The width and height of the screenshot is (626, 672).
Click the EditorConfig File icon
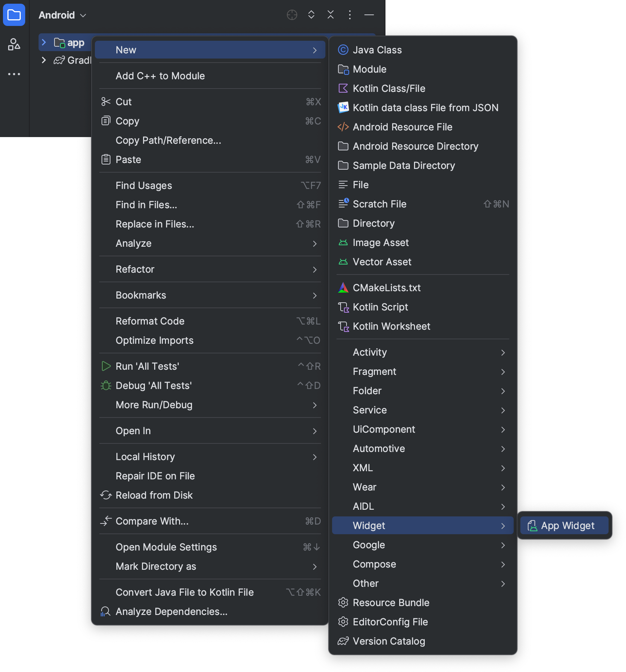pos(343,622)
